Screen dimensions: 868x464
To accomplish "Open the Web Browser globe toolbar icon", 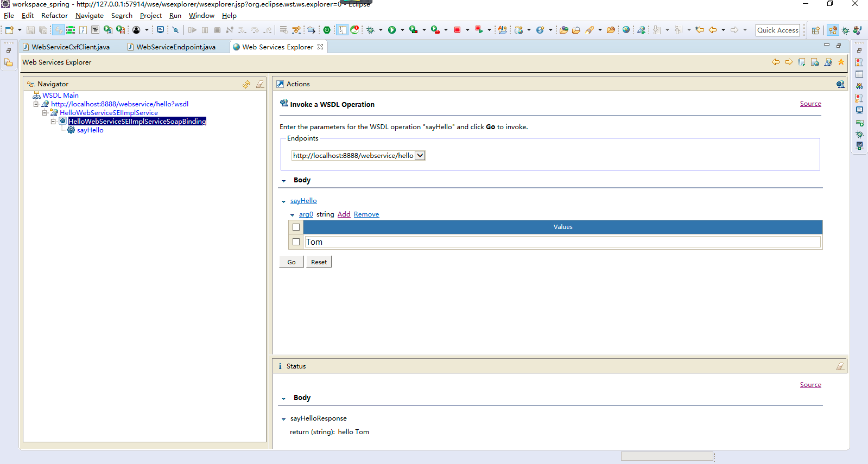I will (x=626, y=30).
